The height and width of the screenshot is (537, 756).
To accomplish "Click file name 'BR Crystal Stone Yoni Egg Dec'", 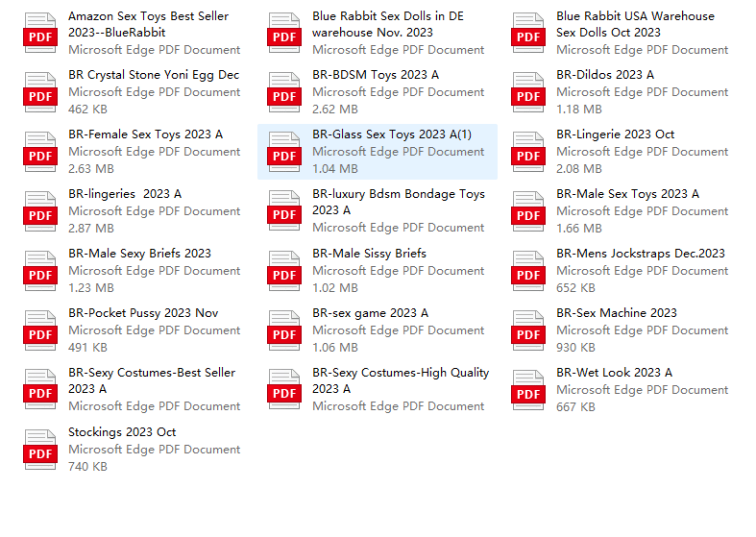I will (154, 75).
